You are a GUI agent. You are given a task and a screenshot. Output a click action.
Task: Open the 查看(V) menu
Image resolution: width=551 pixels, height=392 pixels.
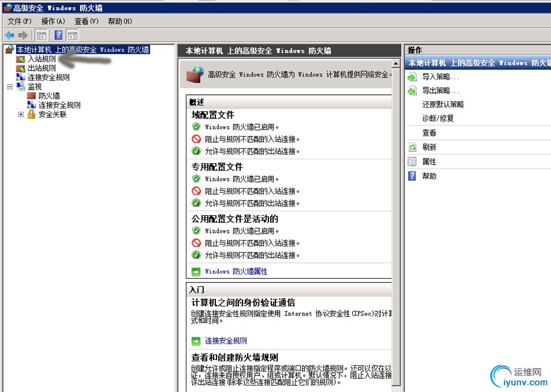point(87,21)
